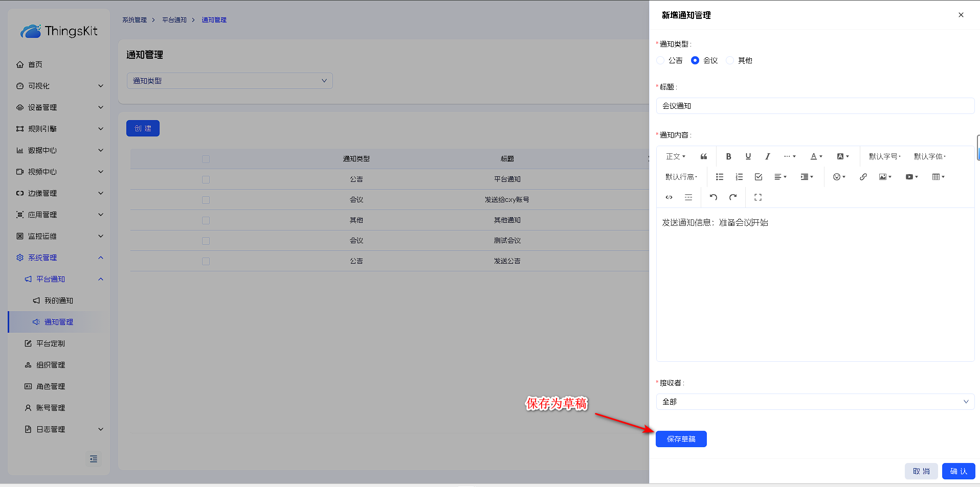The height and width of the screenshot is (487, 980).
Task: Open the 默认字号 font size dropdown
Action: tap(884, 156)
